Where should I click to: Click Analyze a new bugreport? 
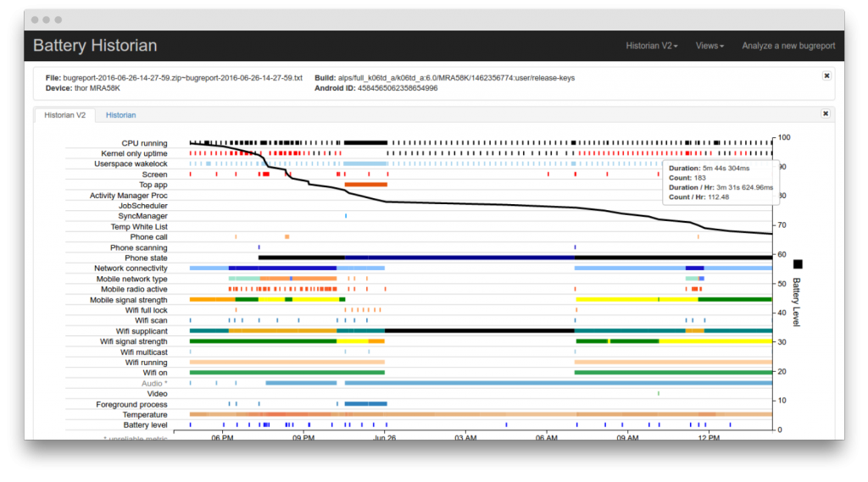787,46
